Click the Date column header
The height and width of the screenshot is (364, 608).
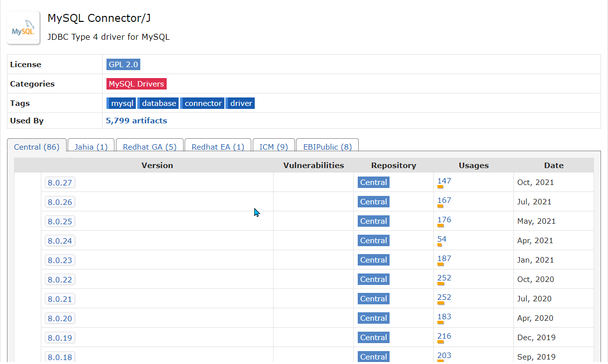(x=554, y=166)
